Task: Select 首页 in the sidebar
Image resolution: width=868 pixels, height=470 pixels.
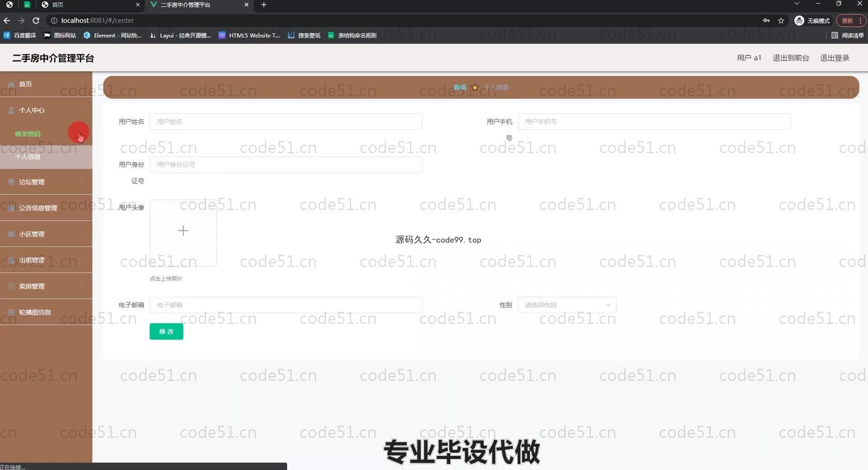Action: [46, 84]
